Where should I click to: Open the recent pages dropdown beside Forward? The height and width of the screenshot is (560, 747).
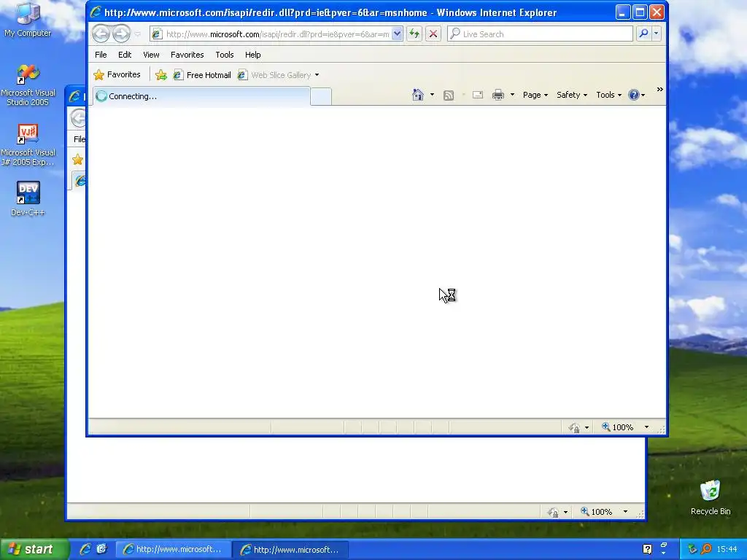tap(138, 34)
